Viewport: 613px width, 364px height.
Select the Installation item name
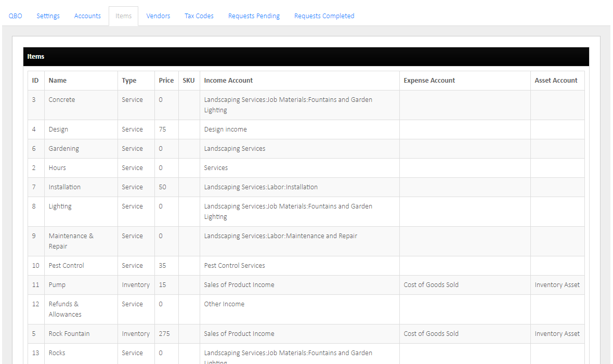click(x=64, y=187)
